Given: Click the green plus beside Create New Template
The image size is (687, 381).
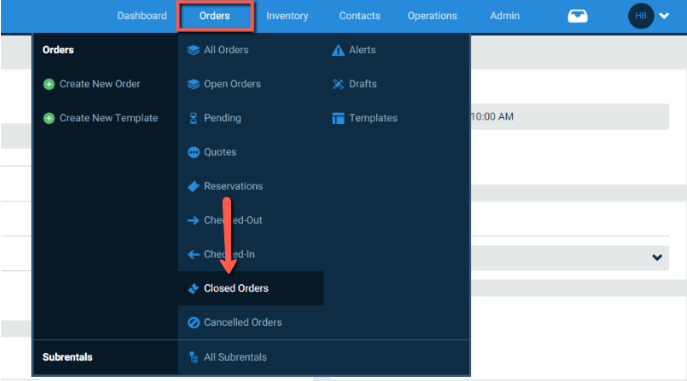Looking at the screenshot, I should (x=49, y=118).
